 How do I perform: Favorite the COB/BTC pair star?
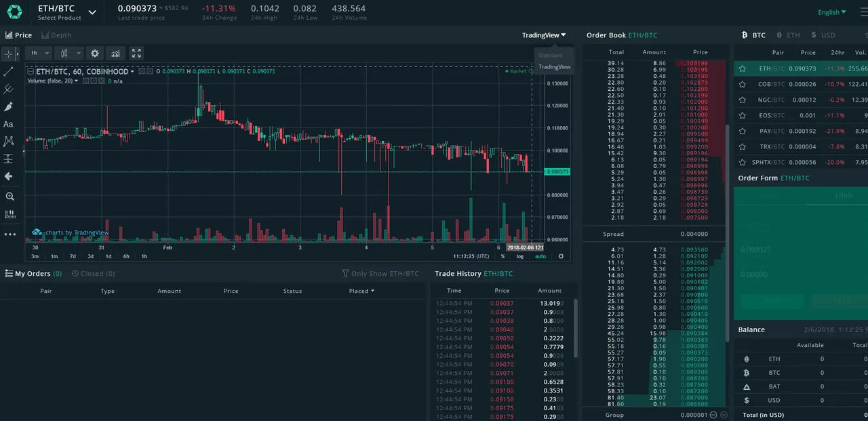[743, 84]
